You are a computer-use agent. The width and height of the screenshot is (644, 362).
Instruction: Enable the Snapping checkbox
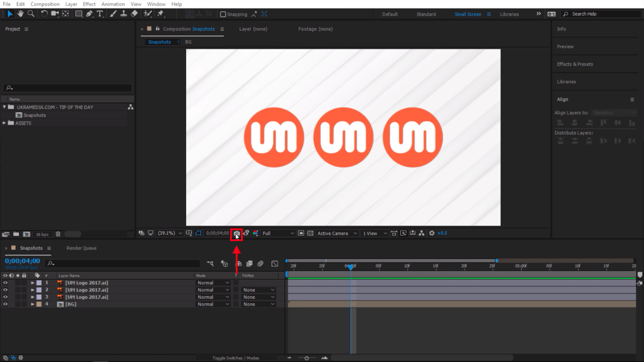coord(223,14)
